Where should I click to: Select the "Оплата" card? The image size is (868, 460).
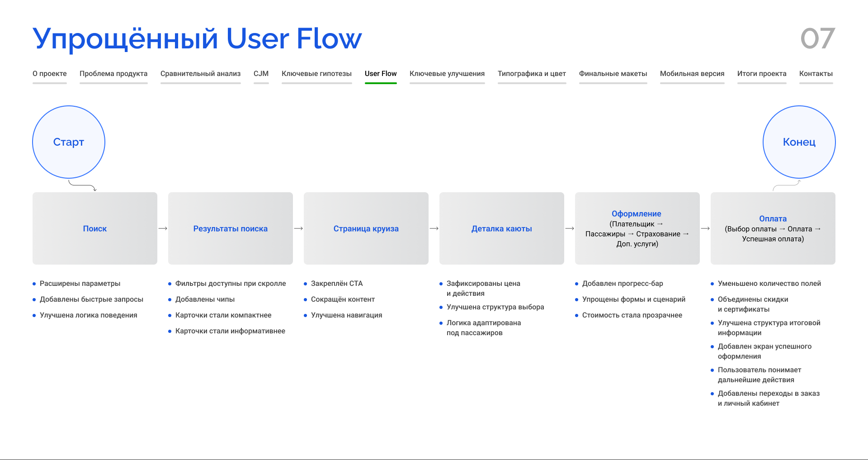tap(773, 228)
